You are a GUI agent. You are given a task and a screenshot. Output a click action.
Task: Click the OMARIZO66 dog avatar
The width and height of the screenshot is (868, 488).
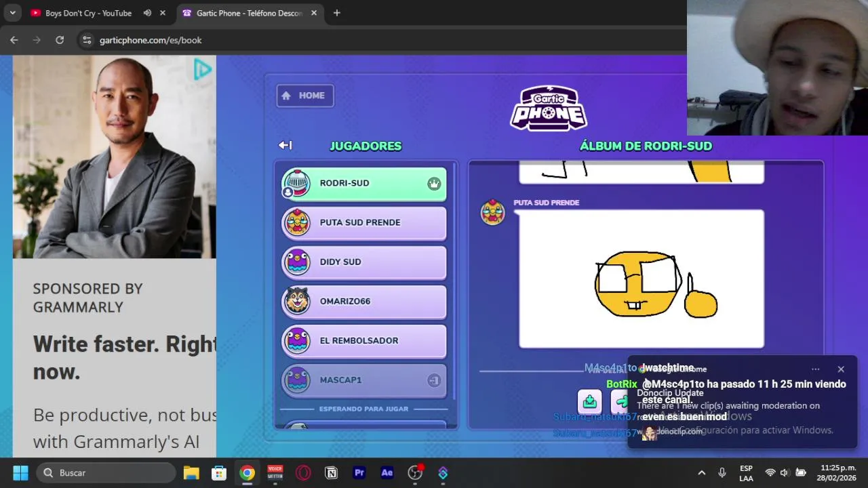click(297, 301)
